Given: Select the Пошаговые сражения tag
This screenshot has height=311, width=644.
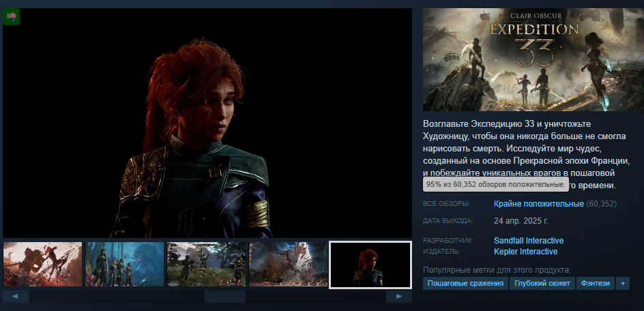Looking at the screenshot, I should tap(465, 284).
